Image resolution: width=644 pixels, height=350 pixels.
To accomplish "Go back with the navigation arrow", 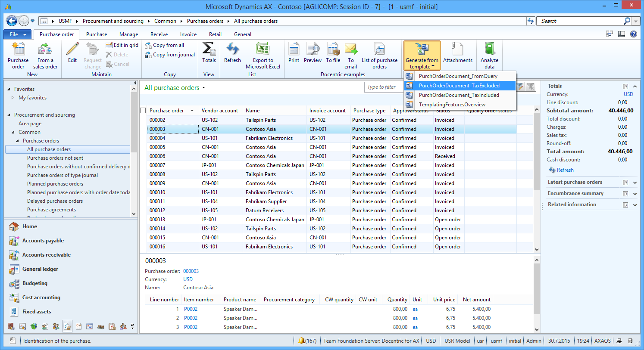I will 12,21.
